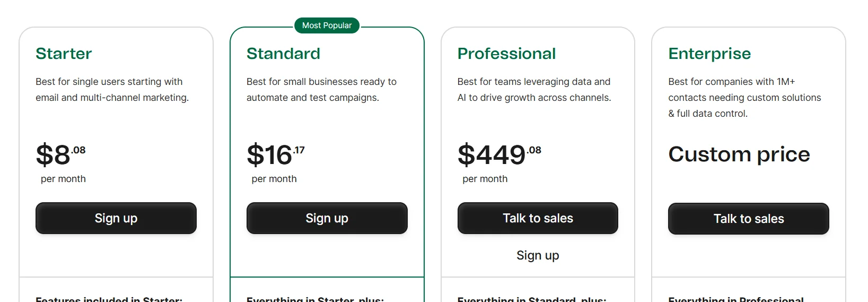Screen dimensions: 868x302
Task: Click the Professional plan heading
Action: click(506, 54)
